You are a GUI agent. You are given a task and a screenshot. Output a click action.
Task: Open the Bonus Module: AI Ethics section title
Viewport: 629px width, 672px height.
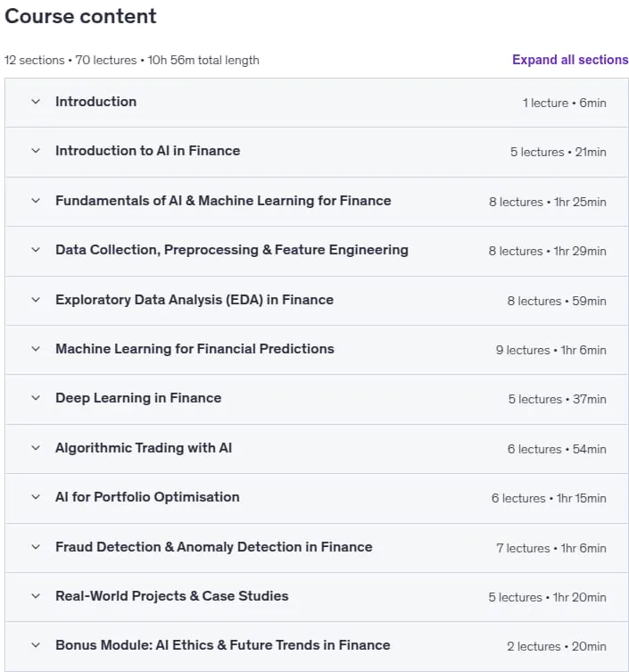point(223,645)
